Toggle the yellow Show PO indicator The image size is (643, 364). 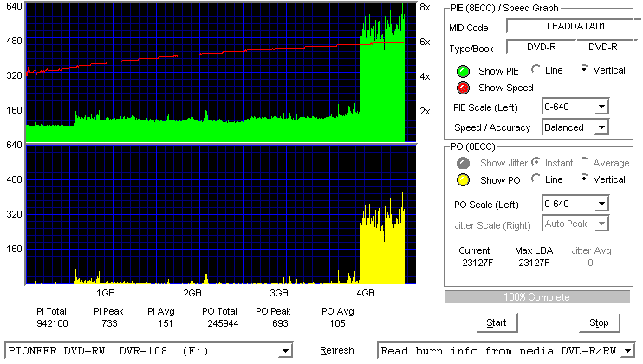coord(463,180)
